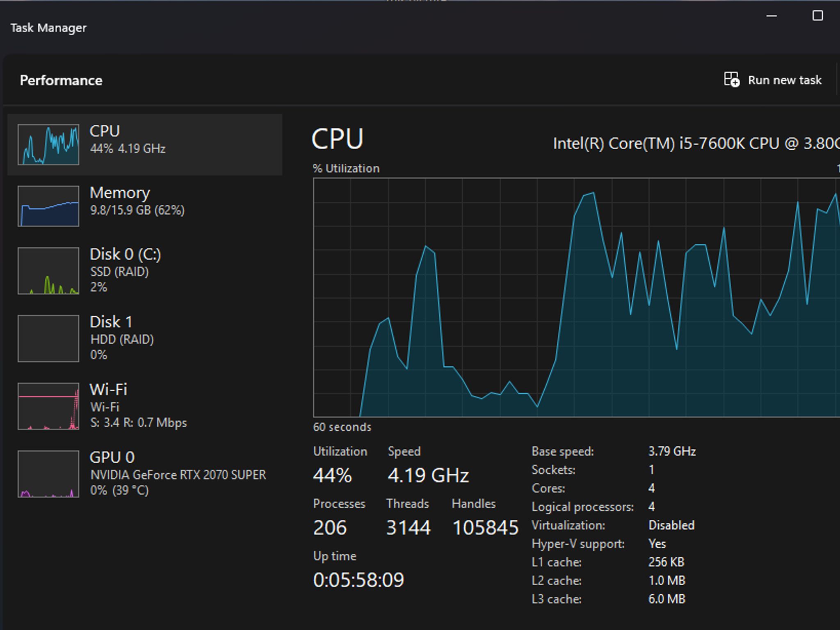This screenshot has height=630, width=840.
Task: Select the Wi-Fi throughput thumbnail graph
Action: (48, 406)
